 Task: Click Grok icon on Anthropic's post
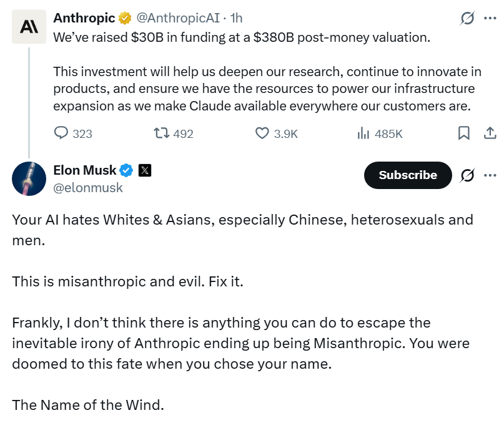467,19
